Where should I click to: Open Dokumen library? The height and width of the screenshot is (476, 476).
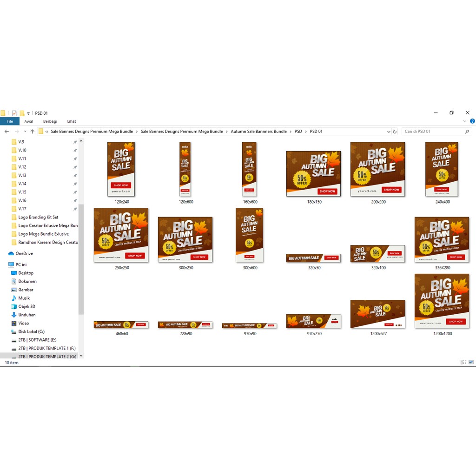pos(27,281)
